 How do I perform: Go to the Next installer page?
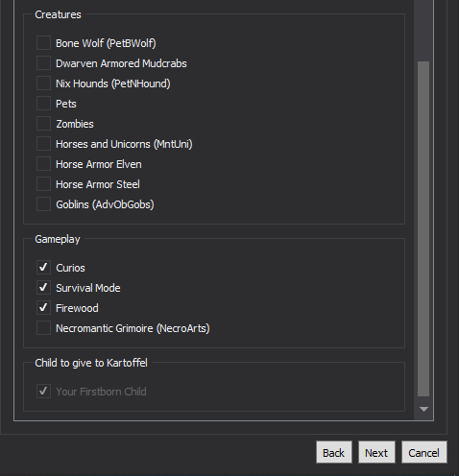click(x=376, y=452)
